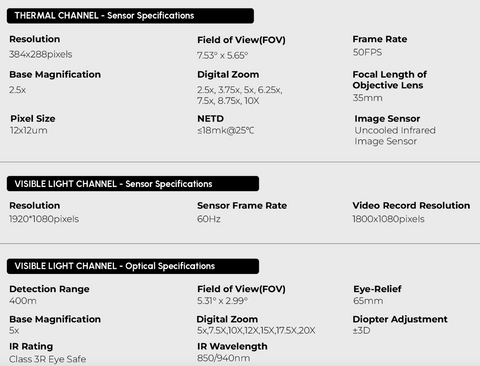Select the Class 3R Eye Safe text
This screenshot has width=480, height=366.
[x=48, y=359]
